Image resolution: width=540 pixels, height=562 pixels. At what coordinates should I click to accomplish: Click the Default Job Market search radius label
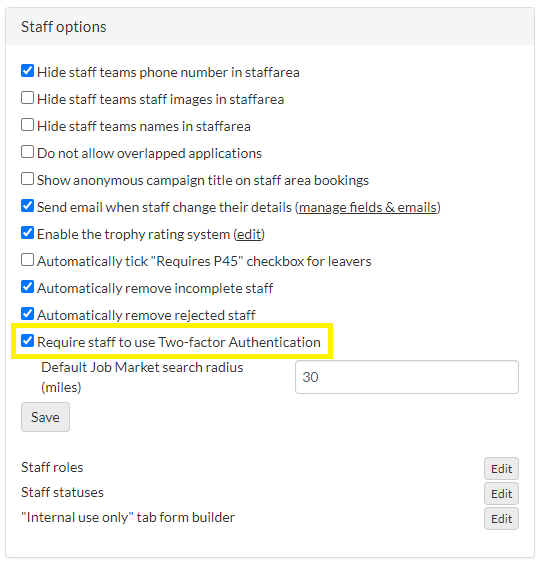coord(142,377)
